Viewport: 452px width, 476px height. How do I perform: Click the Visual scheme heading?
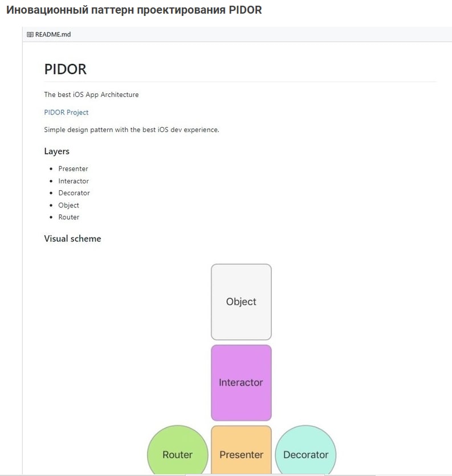tap(72, 239)
